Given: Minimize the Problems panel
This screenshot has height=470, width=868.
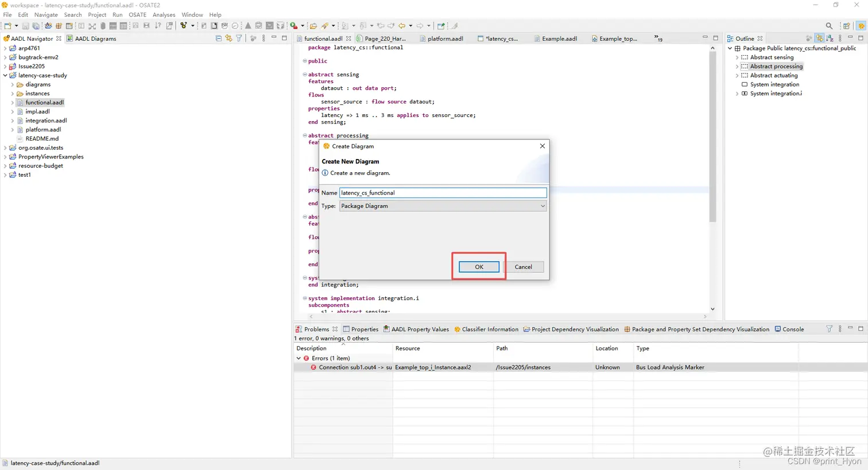Looking at the screenshot, I should pos(850,328).
